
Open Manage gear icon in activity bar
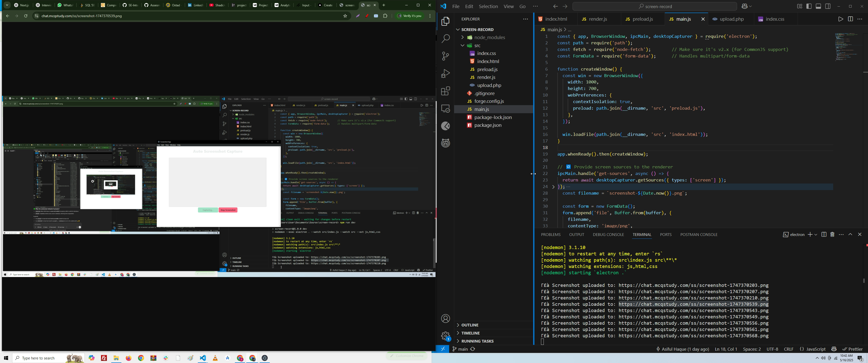pyautogui.click(x=445, y=336)
